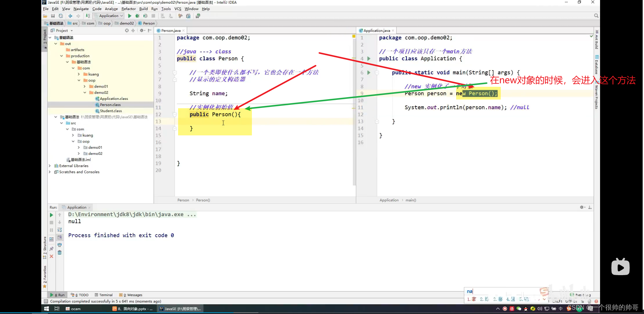Open the TODO tool window
The height and width of the screenshot is (314, 644).
80,295
